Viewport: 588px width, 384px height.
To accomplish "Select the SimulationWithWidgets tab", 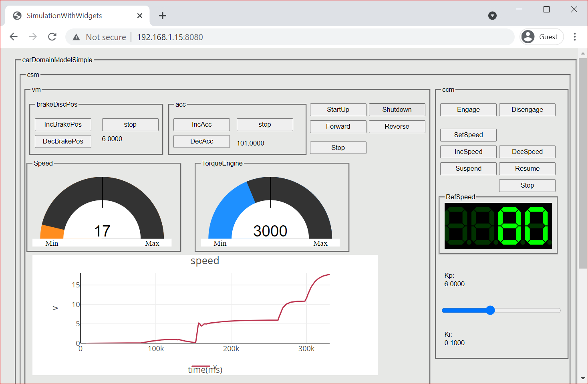I will (x=64, y=16).
